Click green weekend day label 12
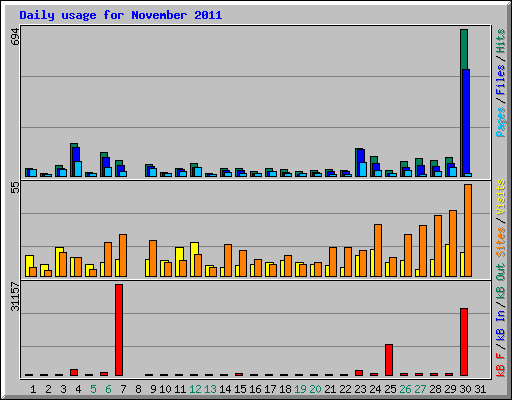Viewport: 512px width, 400px height. coord(195,389)
